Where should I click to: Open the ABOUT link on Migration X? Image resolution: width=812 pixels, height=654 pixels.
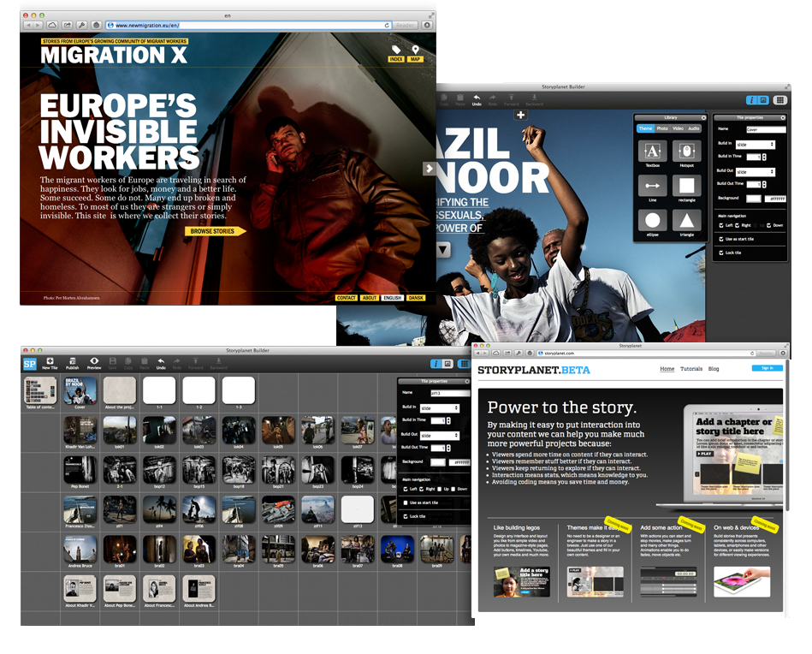pos(370,298)
